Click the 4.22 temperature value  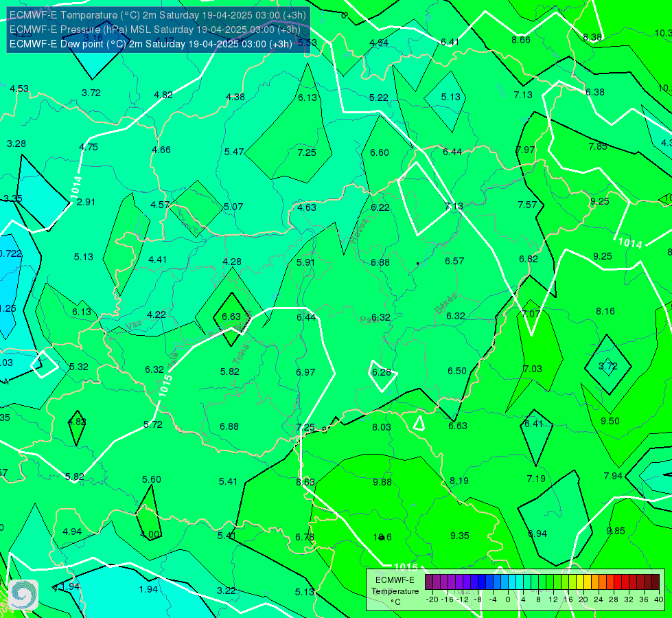click(156, 314)
